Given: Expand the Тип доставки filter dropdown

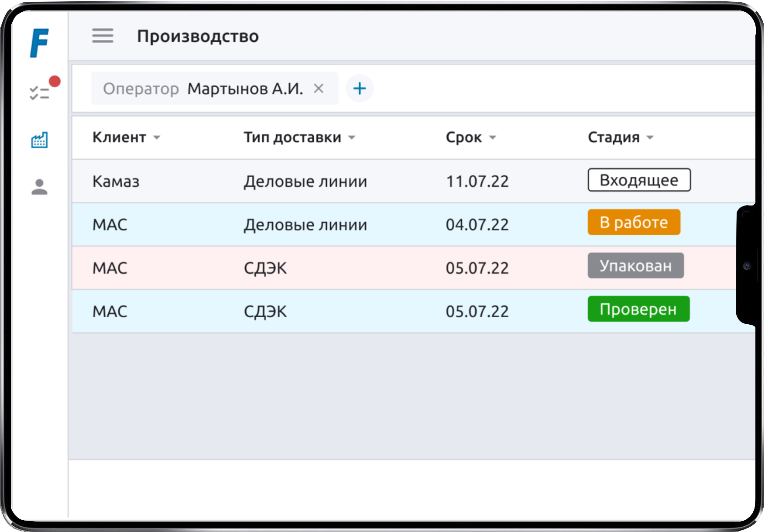Looking at the screenshot, I should 352,137.
